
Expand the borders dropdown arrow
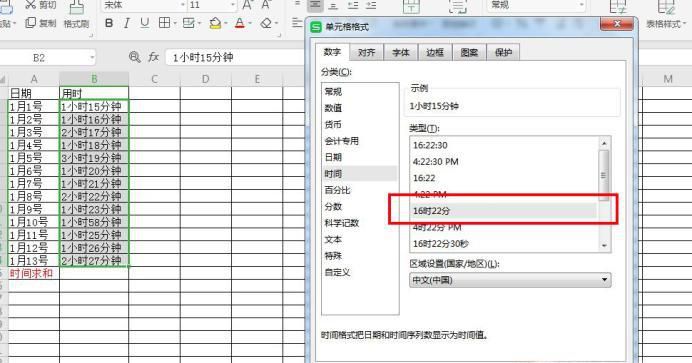(175, 23)
